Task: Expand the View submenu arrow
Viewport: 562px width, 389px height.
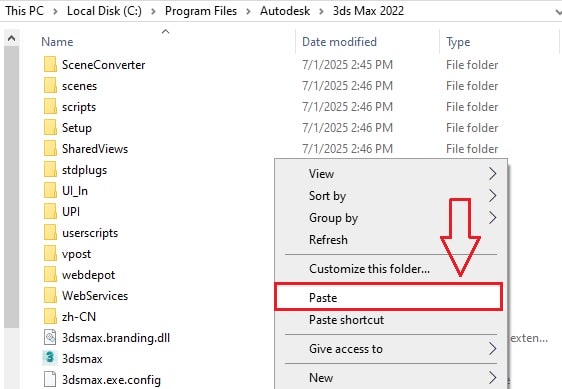Action: pyautogui.click(x=492, y=174)
